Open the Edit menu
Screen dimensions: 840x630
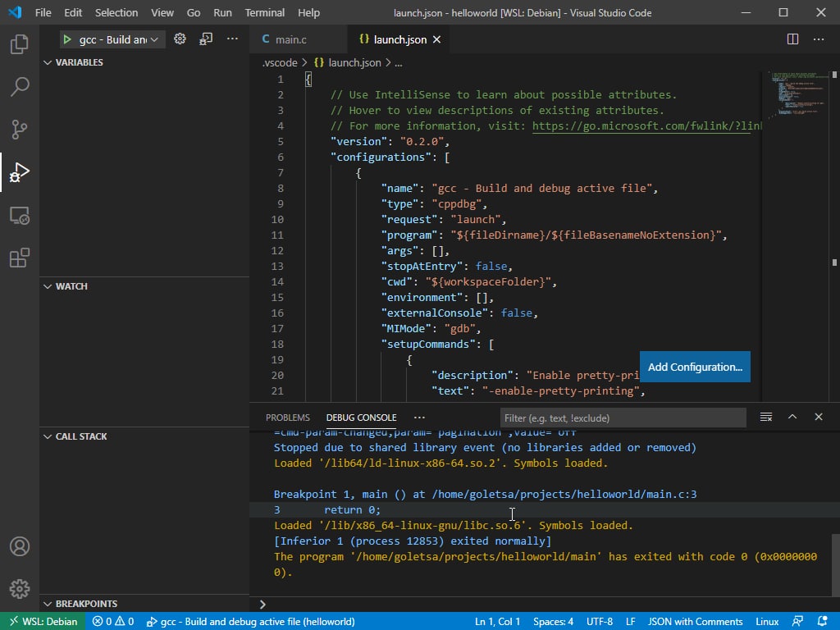(x=73, y=12)
